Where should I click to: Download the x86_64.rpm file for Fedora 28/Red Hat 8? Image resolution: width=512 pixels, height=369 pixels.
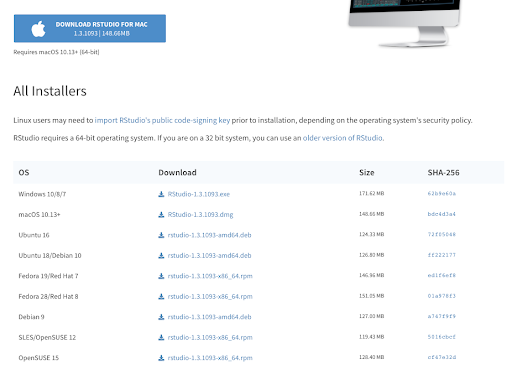coord(210,297)
